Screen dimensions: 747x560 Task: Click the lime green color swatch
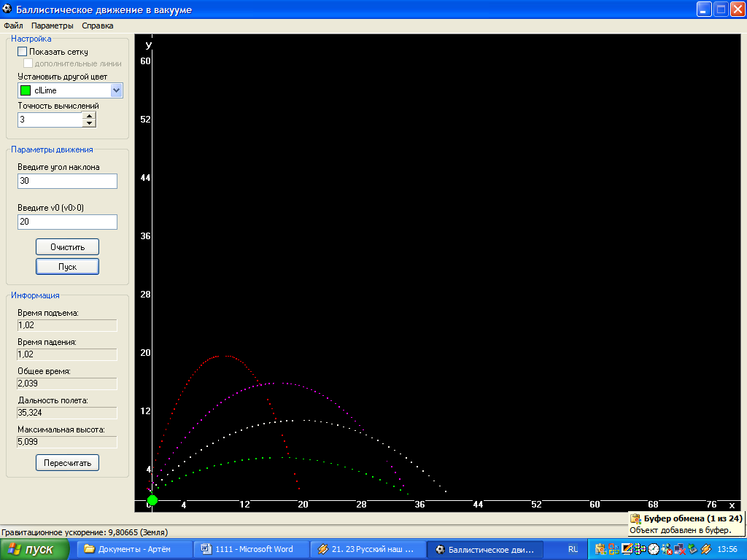[x=26, y=90]
